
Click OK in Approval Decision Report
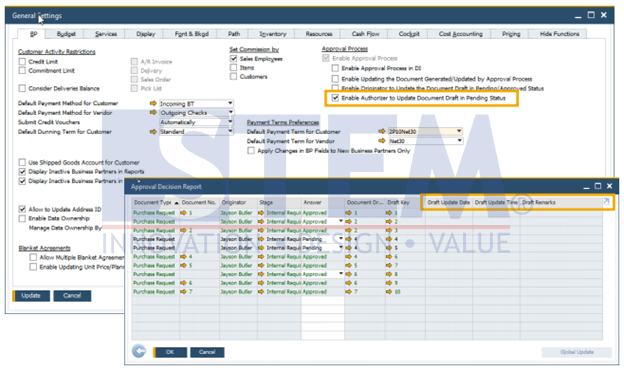(x=170, y=352)
